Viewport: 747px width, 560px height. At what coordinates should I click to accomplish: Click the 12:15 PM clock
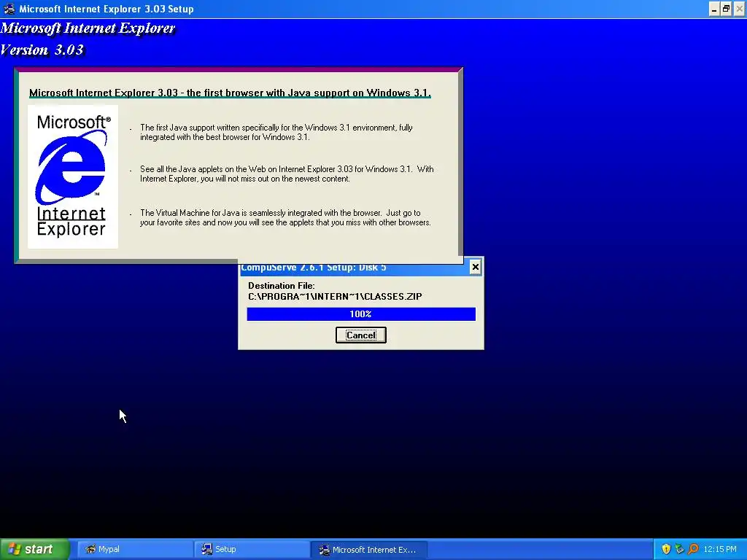pos(720,549)
